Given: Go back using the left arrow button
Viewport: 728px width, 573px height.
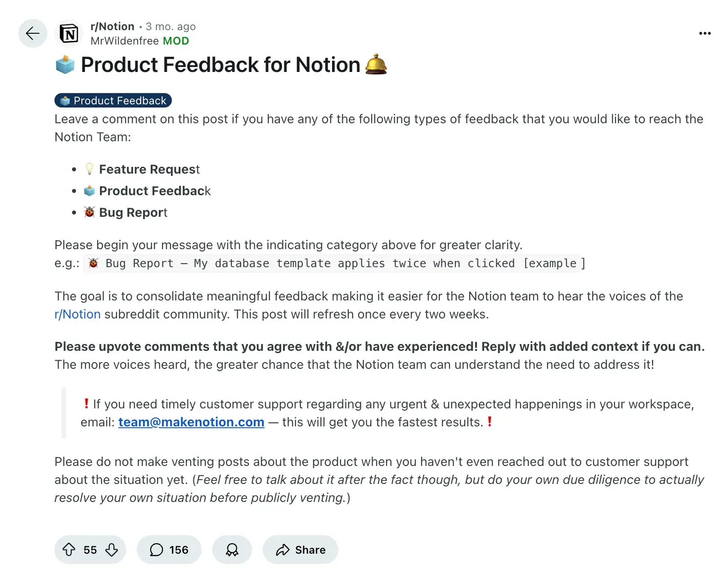Looking at the screenshot, I should (32, 33).
